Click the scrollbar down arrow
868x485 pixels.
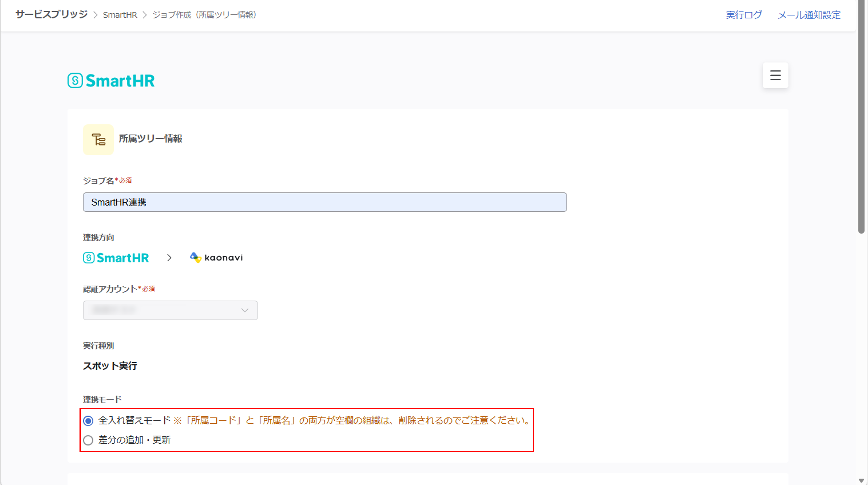point(861,480)
